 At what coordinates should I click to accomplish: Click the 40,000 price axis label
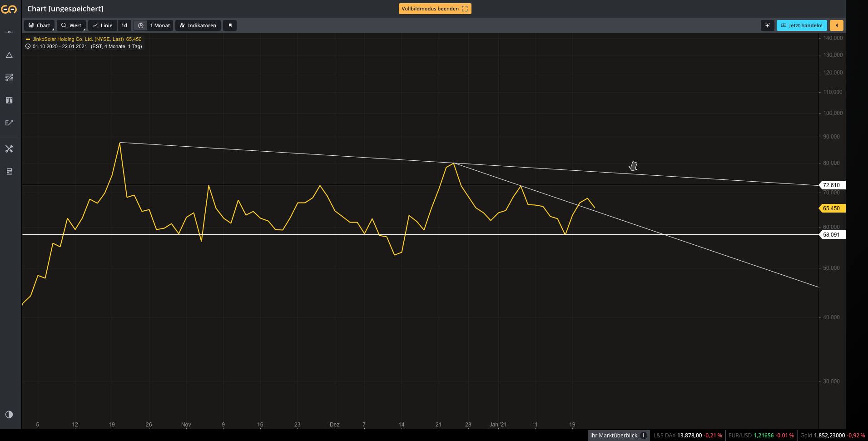[x=832, y=317]
